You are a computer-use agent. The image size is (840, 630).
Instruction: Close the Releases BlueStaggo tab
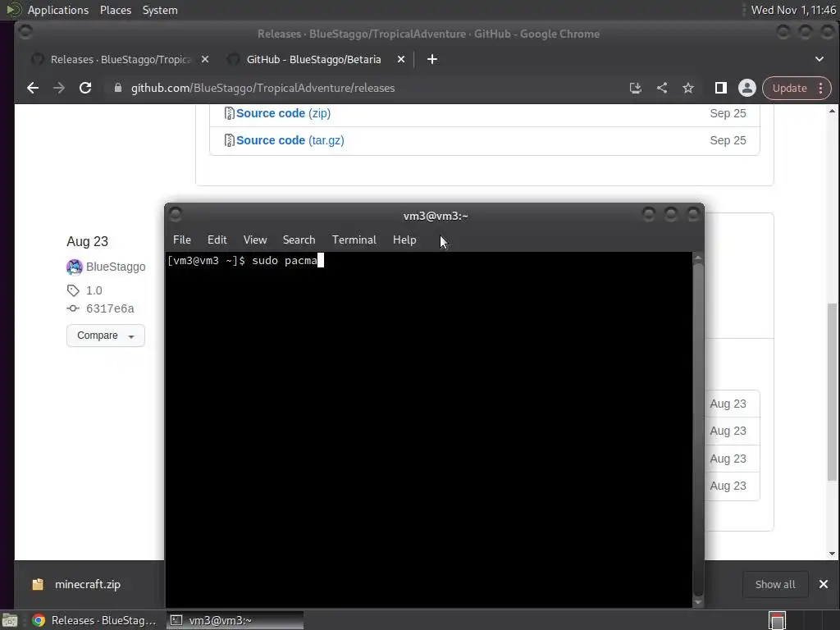(x=205, y=59)
